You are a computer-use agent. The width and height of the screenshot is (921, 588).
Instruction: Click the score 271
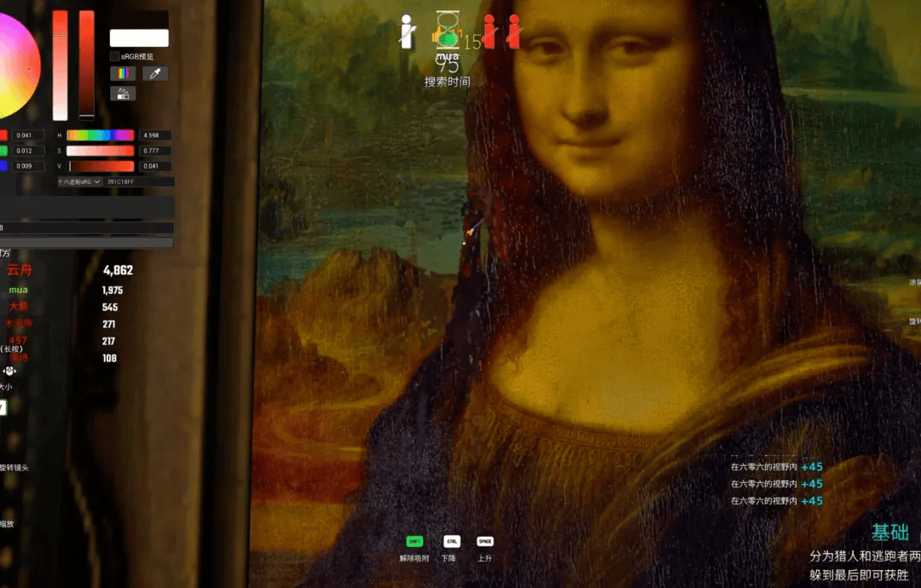pos(108,324)
